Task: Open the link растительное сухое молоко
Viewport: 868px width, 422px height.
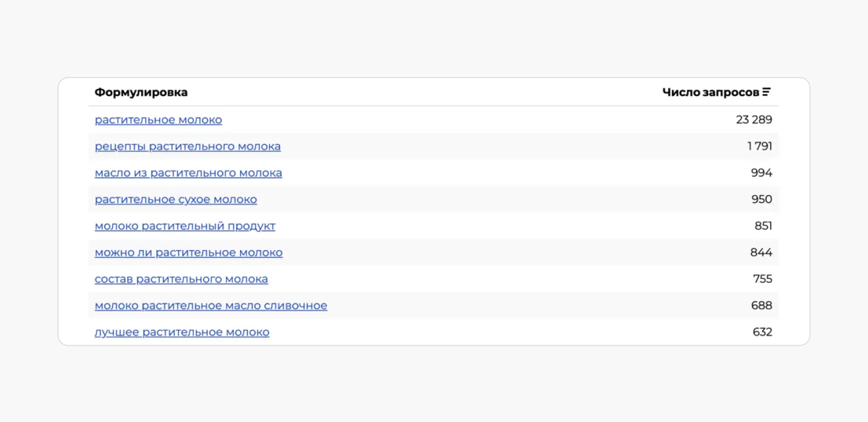Action: pos(176,199)
